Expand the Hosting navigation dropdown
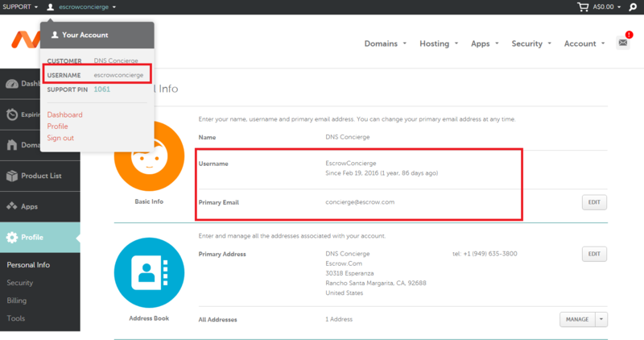644x340 pixels. pyautogui.click(x=439, y=44)
